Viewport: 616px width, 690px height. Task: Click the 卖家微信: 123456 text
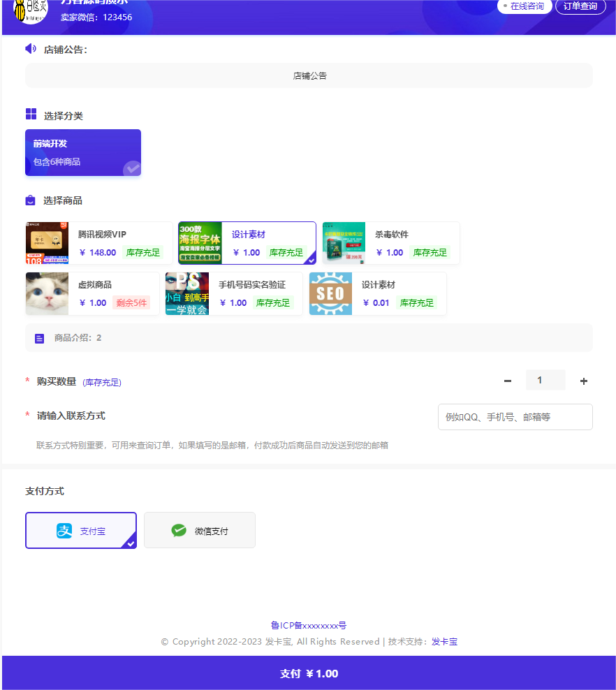96,17
